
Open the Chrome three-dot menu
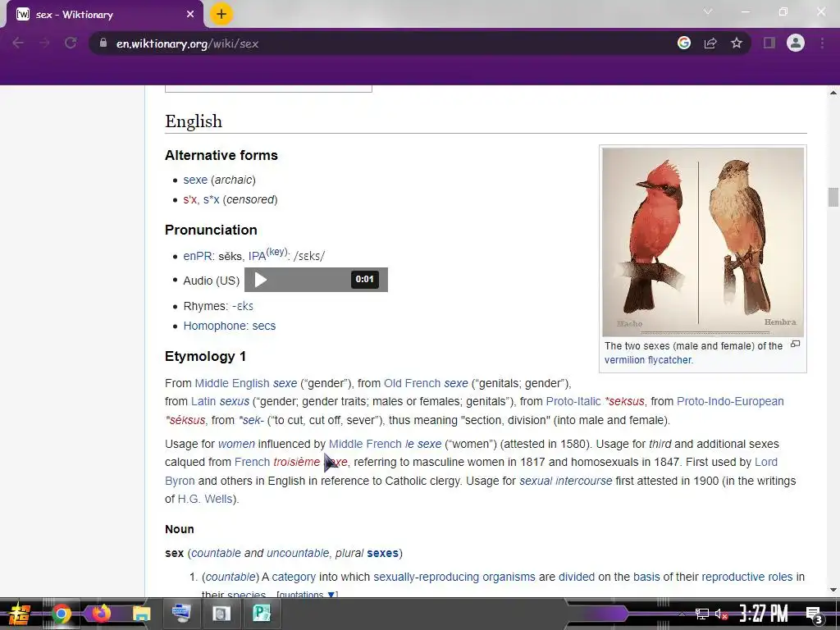[822, 43]
